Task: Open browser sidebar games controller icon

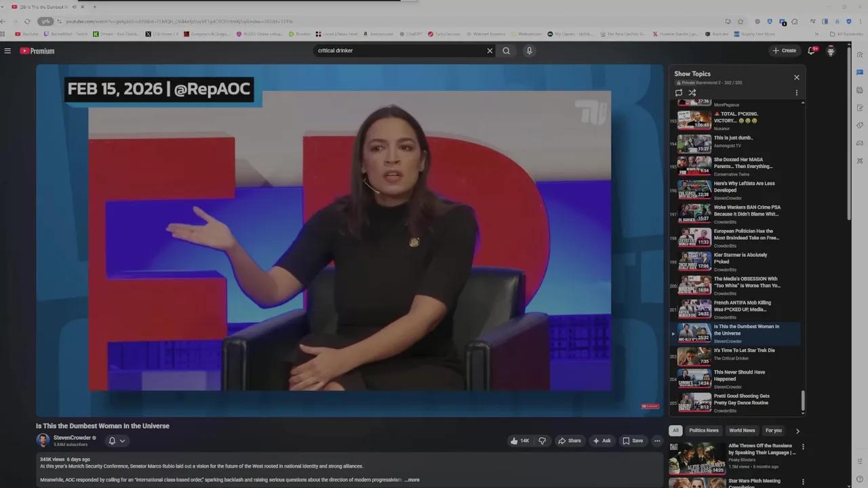Action: tap(860, 143)
